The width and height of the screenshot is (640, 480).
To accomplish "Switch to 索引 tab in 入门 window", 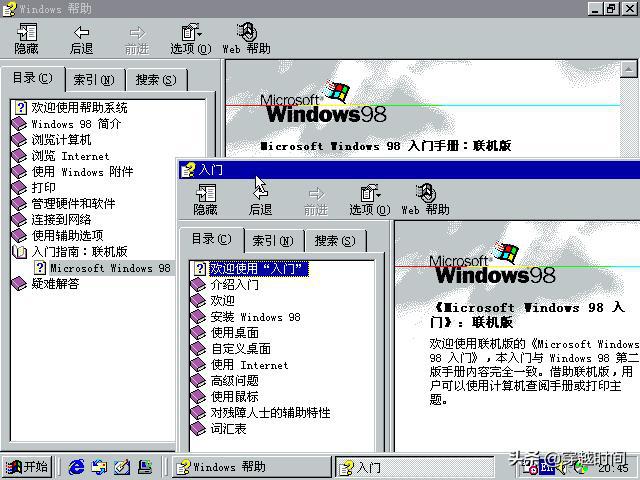I will [273, 240].
